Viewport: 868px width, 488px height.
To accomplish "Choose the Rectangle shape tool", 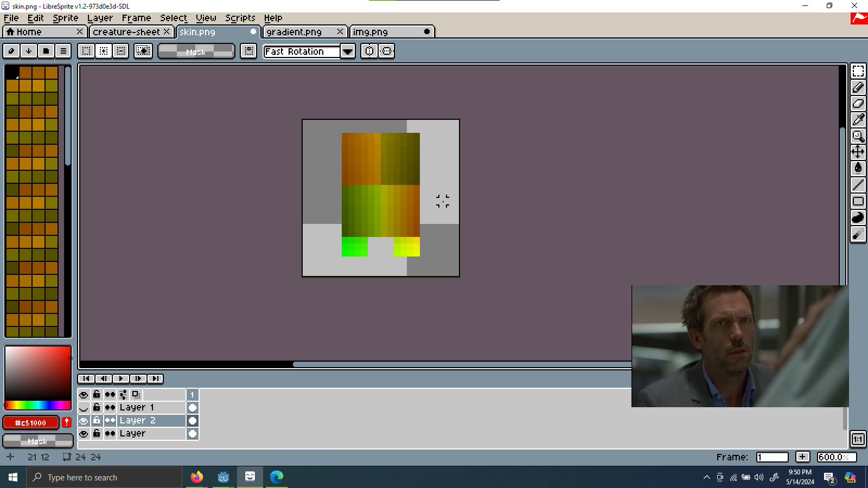I will 858,201.
